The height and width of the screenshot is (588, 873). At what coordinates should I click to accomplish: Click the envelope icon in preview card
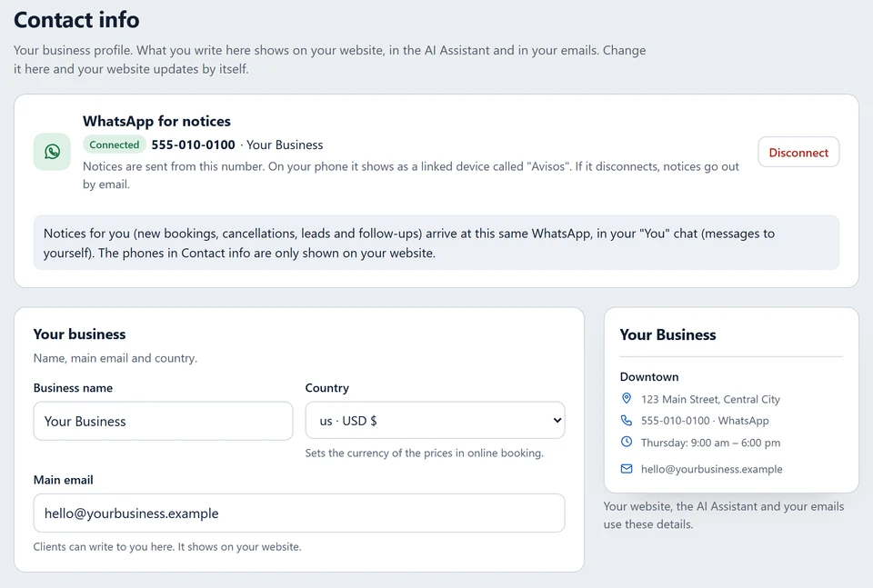click(x=627, y=468)
